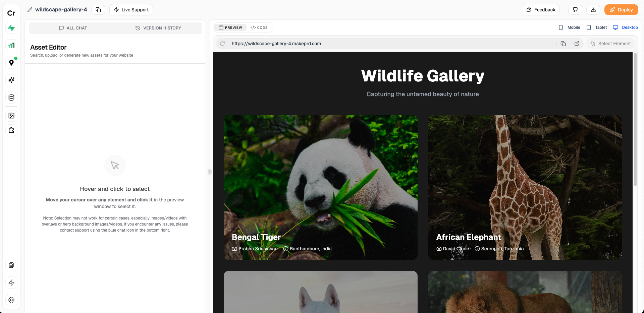The height and width of the screenshot is (313, 644).
Task: Open the image assets sidebar icon
Action: 11,116
